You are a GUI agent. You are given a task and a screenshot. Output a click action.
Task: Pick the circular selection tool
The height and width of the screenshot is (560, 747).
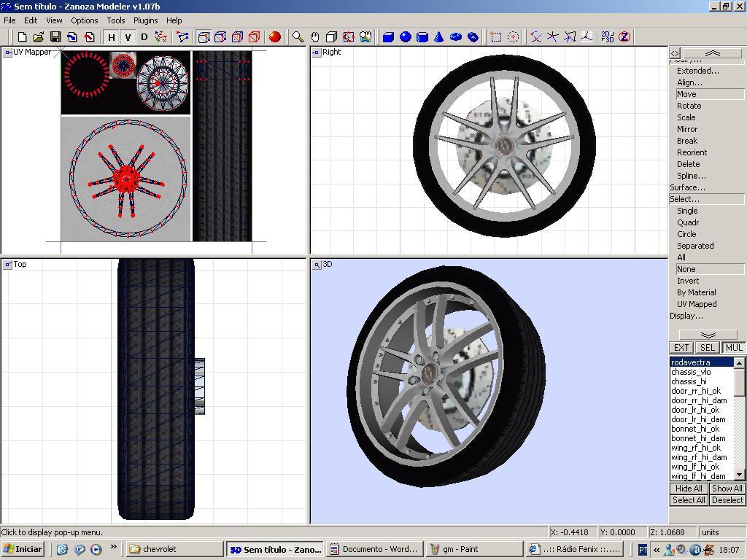pyautogui.click(x=513, y=37)
